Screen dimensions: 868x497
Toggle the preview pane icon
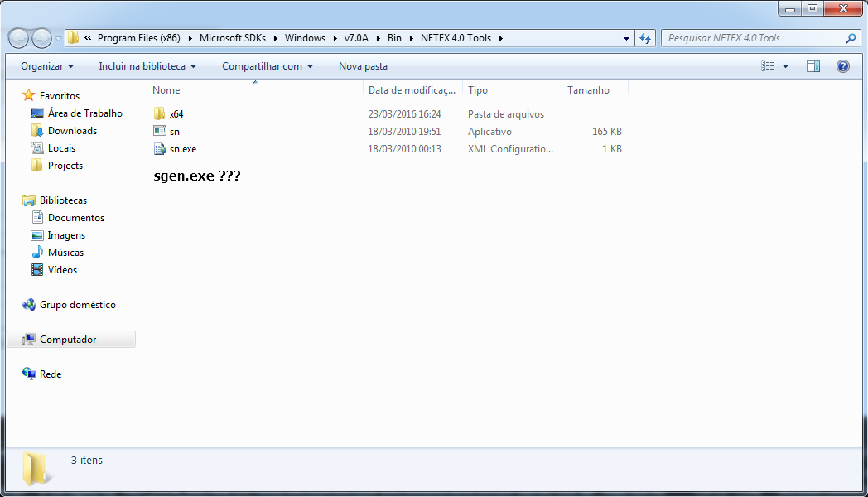(813, 66)
